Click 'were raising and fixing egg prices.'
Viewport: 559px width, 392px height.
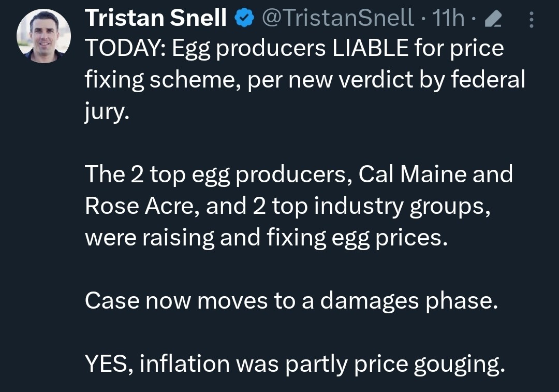tap(267, 238)
